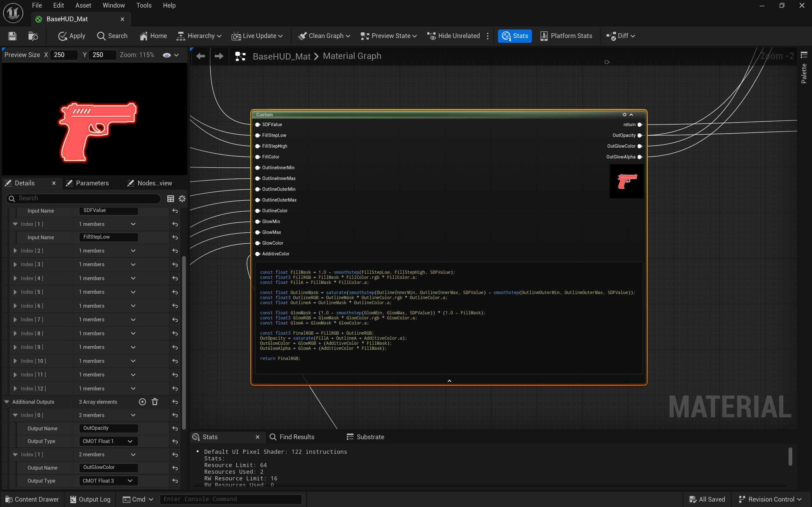The height and width of the screenshot is (507, 812).
Task: Toggle Hide Unrelated nodes
Action: (x=453, y=36)
